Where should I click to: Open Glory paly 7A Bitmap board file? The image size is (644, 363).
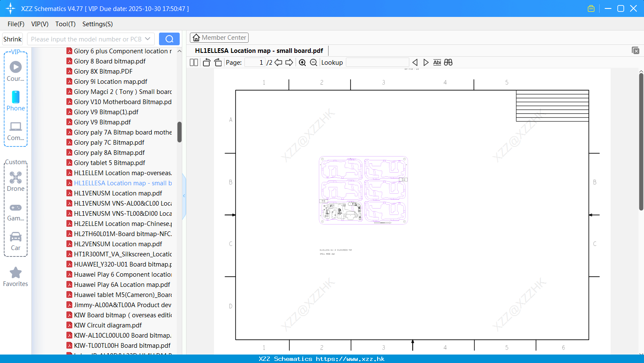(123, 132)
